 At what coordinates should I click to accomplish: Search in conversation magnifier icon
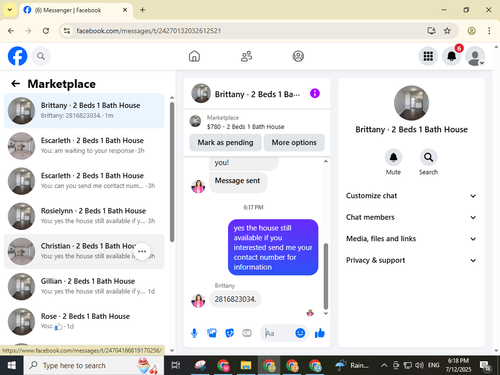click(x=428, y=157)
